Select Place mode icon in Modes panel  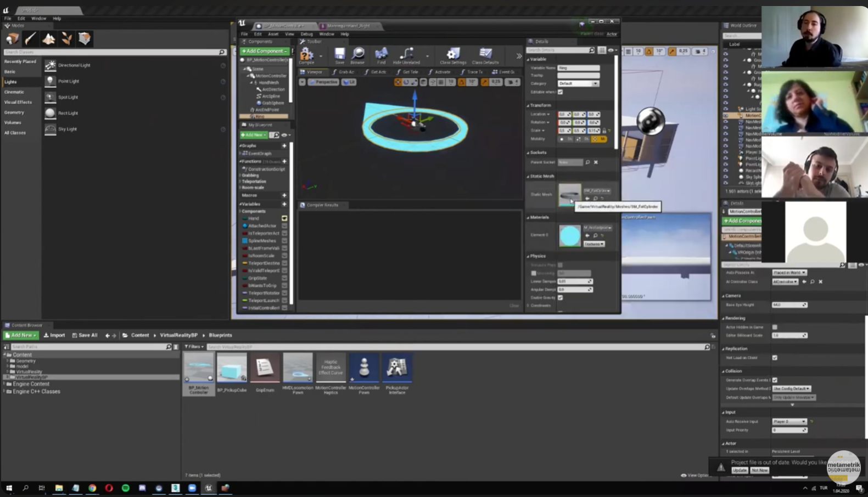pyautogui.click(x=12, y=38)
